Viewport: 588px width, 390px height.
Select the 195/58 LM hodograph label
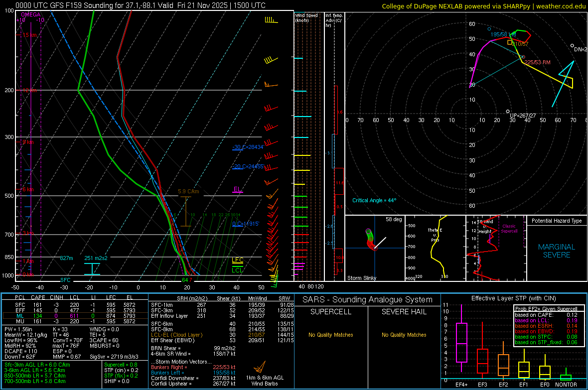click(503, 34)
